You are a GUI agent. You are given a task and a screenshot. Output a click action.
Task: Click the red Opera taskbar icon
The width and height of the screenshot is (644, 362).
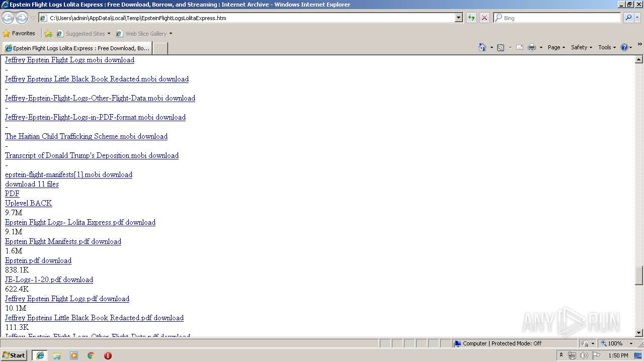coord(108,355)
